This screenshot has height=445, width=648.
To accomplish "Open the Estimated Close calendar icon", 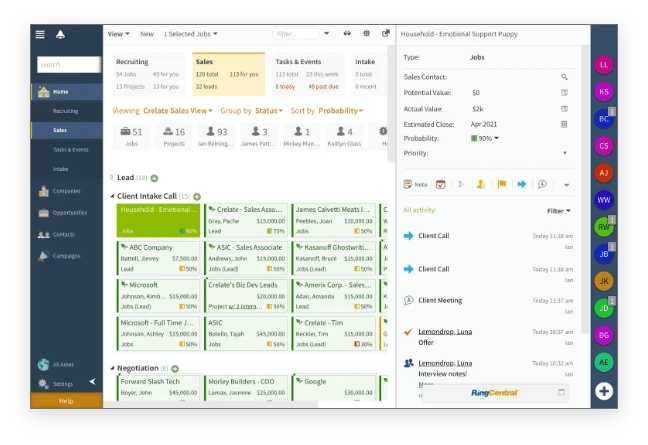I will [x=564, y=124].
